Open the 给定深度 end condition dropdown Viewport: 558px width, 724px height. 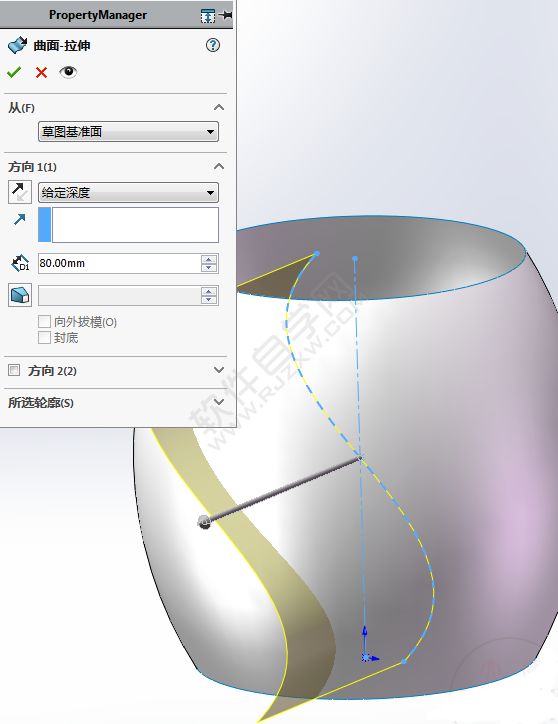coord(128,193)
